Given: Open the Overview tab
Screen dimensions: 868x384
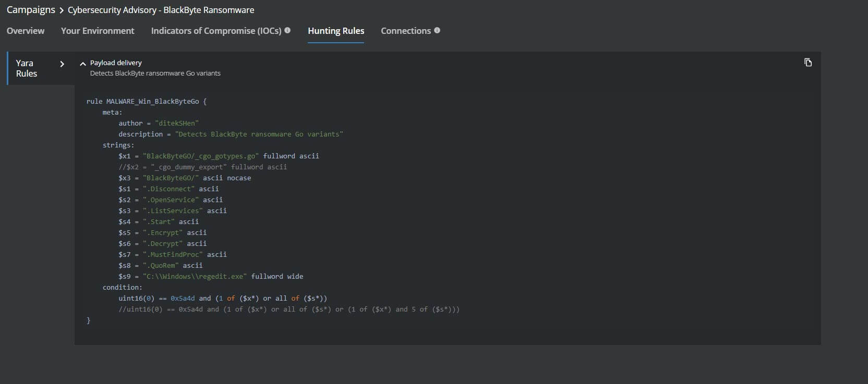Looking at the screenshot, I should (x=26, y=31).
